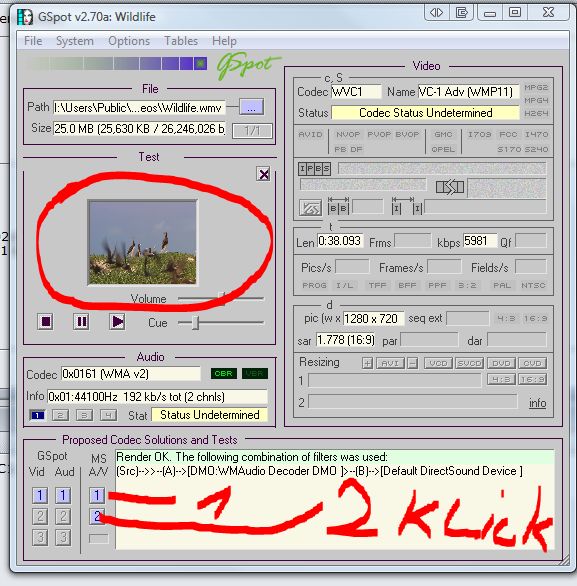Open the Help menu
Image resolution: width=577 pixels, height=586 pixels.
coord(224,41)
